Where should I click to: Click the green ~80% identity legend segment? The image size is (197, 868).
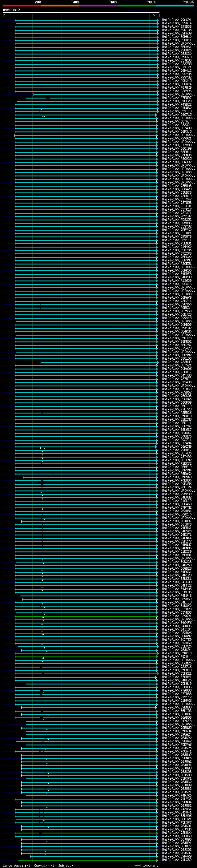[x=136, y=6]
